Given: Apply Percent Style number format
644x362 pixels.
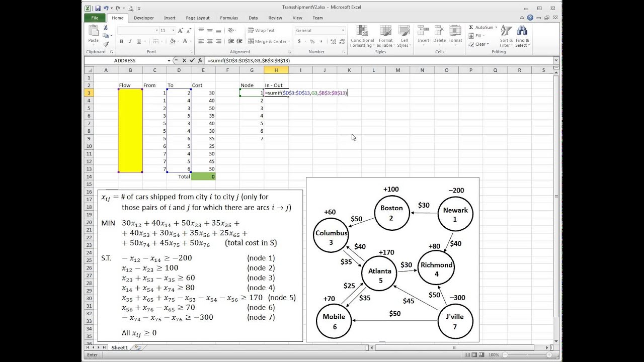Looking at the screenshot, I should pyautogui.click(x=312, y=42).
